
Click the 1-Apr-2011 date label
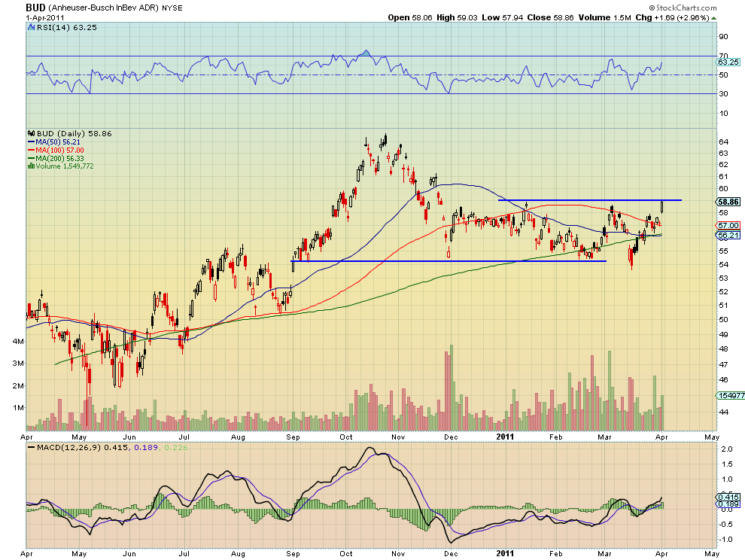pyautogui.click(x=45, y=17)
